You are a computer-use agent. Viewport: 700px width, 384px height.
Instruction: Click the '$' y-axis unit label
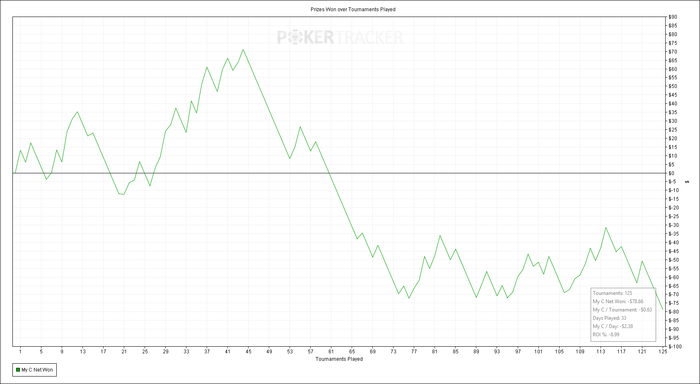686,182
